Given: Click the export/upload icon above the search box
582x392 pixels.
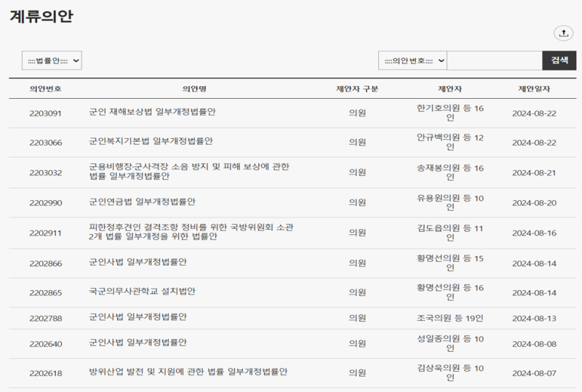Looking at the screenshot, I should (x=563, y=33).
